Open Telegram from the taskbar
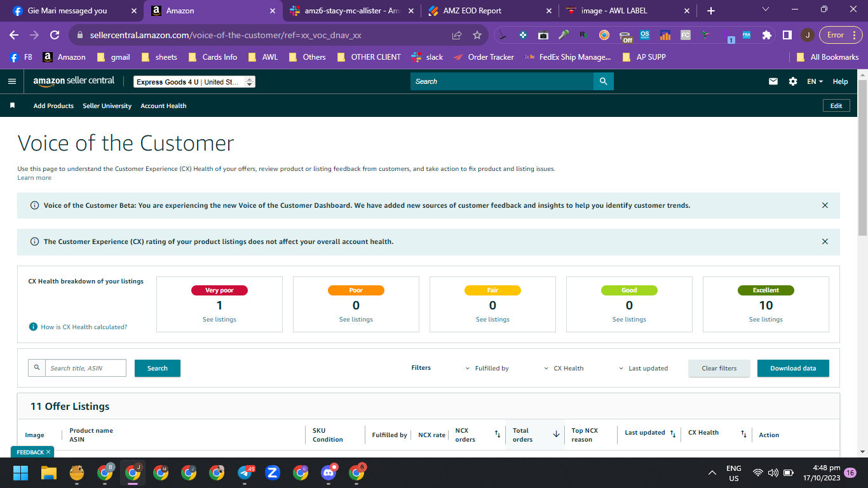The height and width of the screenshot is (488, 868). click(245, 472)
